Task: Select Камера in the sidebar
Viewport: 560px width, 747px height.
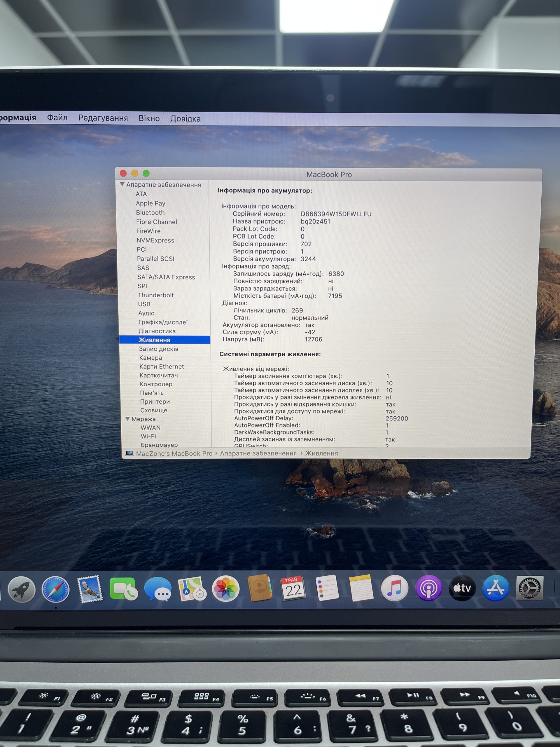Action: click(150, 358)
